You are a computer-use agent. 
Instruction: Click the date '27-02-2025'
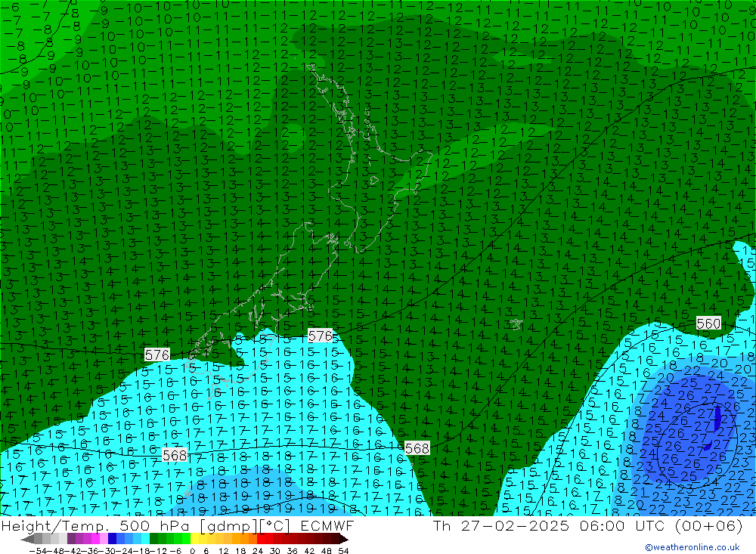pyautogui.click(x=515, y=525)
